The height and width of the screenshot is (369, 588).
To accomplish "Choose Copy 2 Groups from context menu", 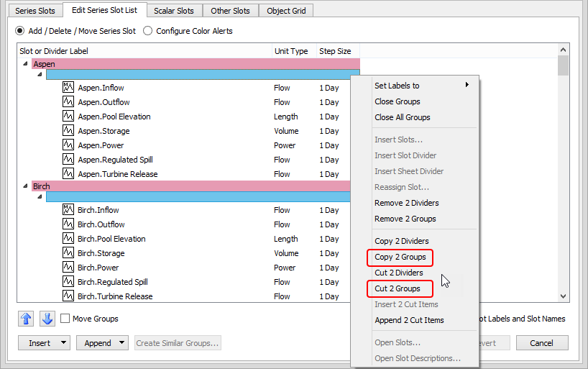I will [x=400, y=257].
